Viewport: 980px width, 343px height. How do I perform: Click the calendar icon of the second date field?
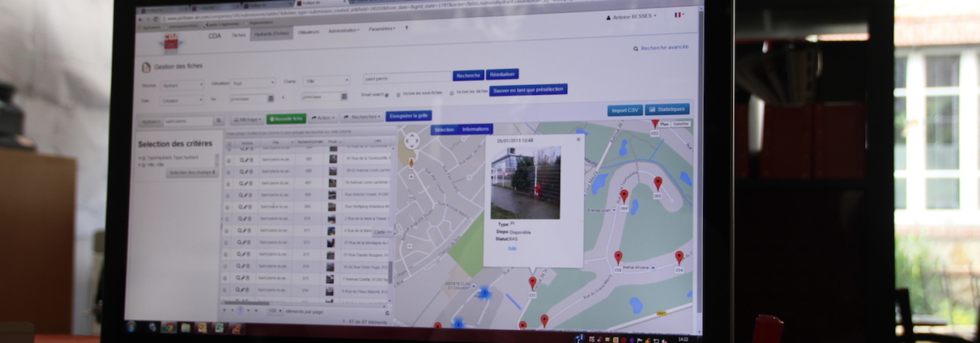[x=344, y=96]
